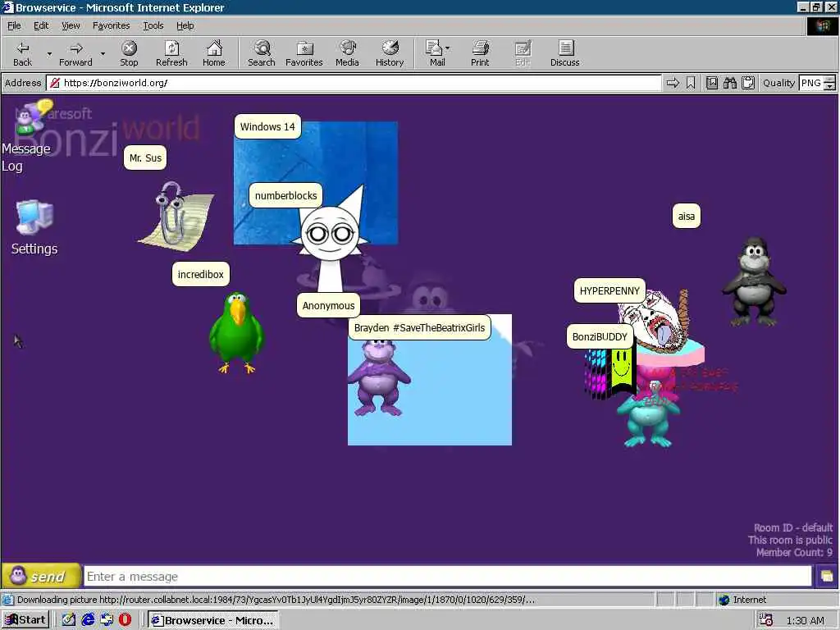Open the Tools menu
This screenshot has width=840, height=630.
tap(153, 25)
